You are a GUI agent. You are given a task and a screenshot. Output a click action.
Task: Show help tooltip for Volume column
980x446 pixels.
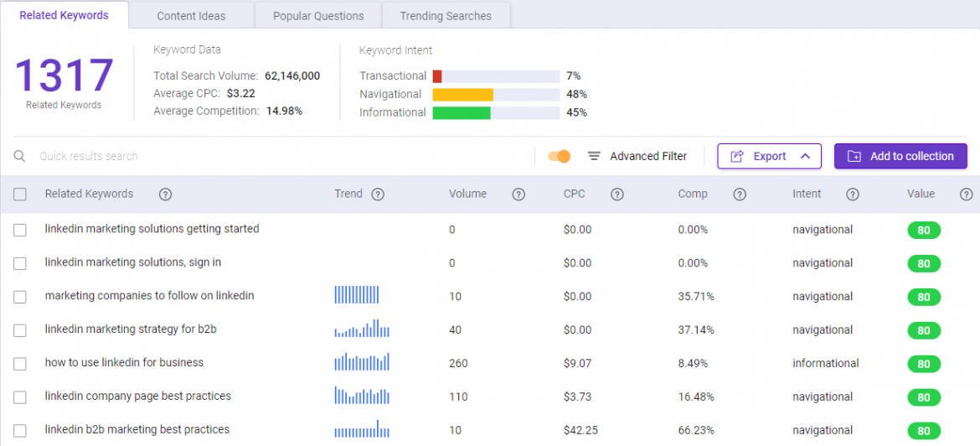pos(518,194)
